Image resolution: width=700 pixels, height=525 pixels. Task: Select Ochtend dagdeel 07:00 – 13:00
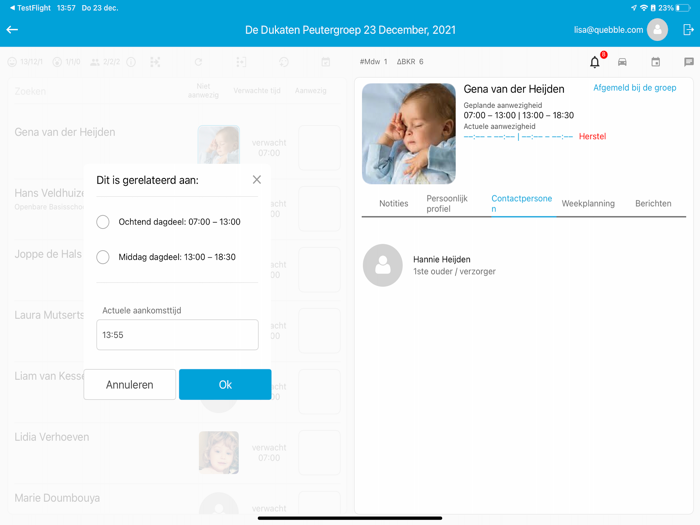pyautogui.click(x=169, y=222)
